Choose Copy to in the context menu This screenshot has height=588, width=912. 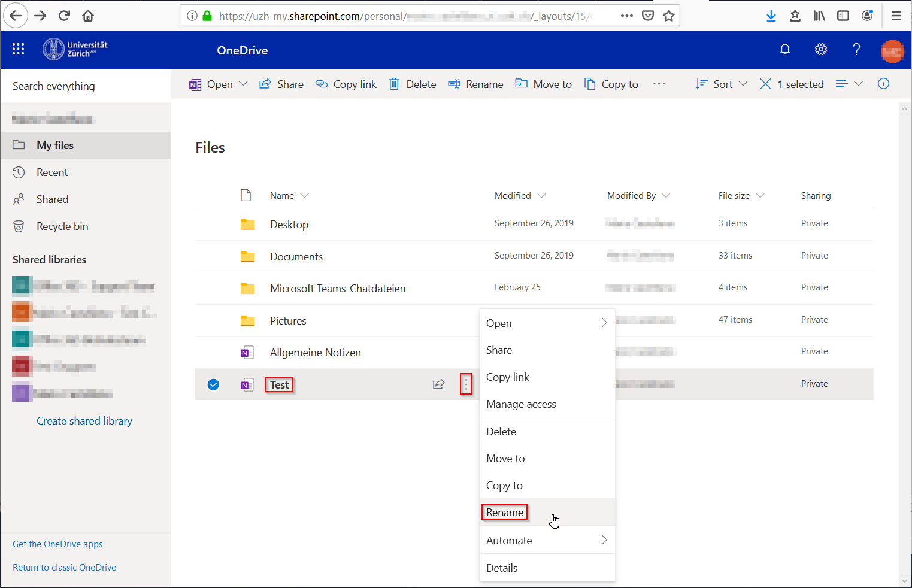click(x=547, y=486)
